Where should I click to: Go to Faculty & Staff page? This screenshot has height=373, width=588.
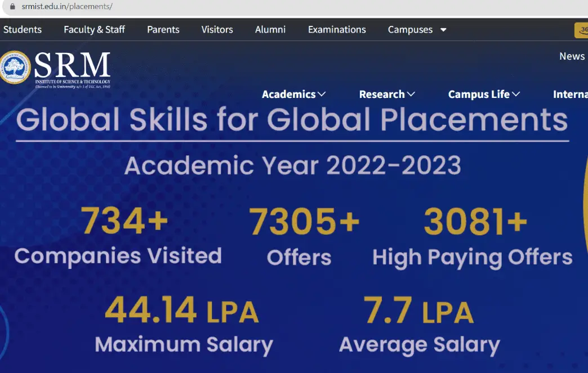[x=94, y=30]
